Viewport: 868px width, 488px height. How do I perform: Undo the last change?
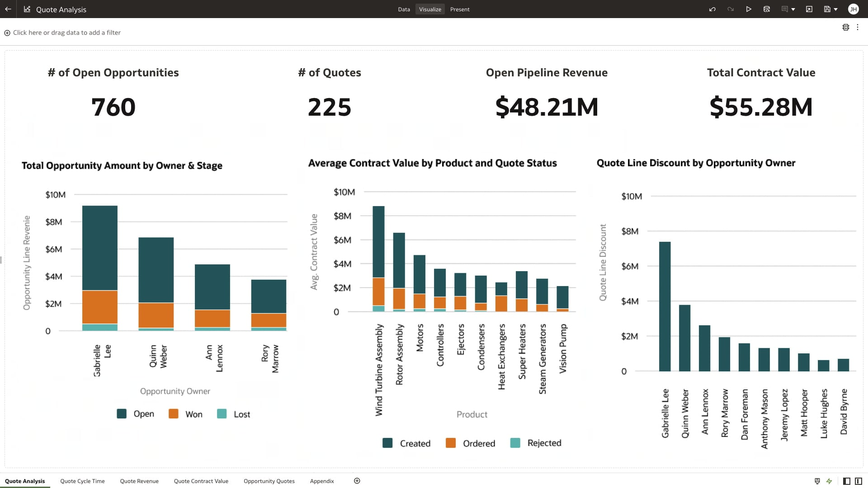click(712, 9)
